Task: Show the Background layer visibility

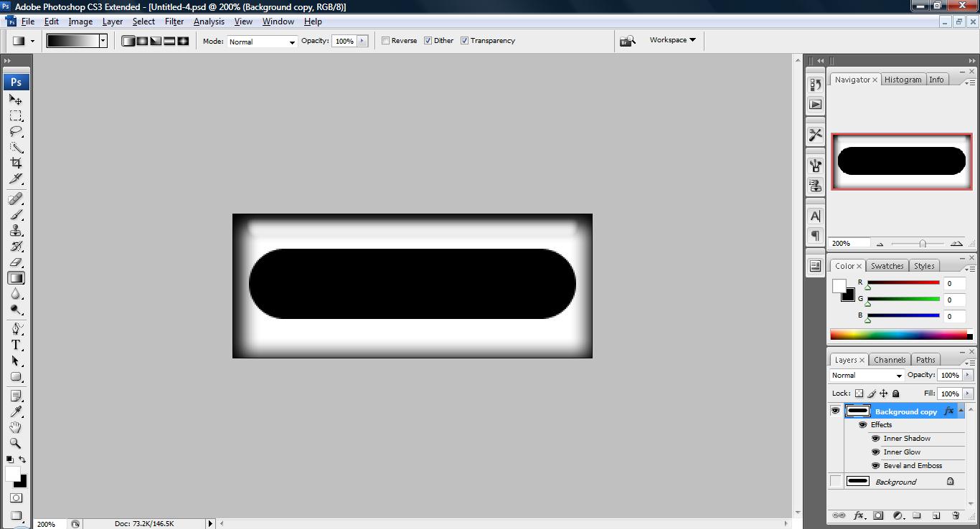Action: (x=836, y=482)
